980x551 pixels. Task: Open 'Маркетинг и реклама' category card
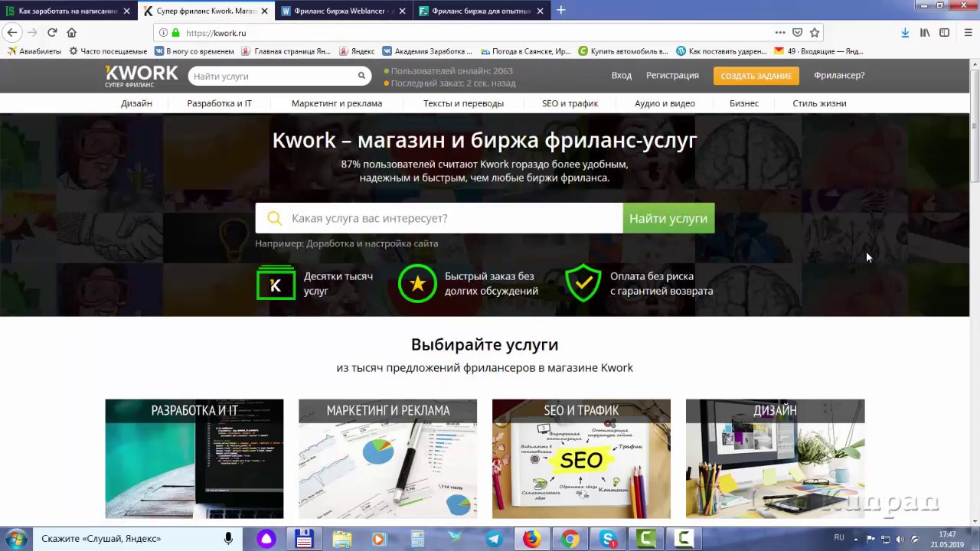[x=387, y=458]
